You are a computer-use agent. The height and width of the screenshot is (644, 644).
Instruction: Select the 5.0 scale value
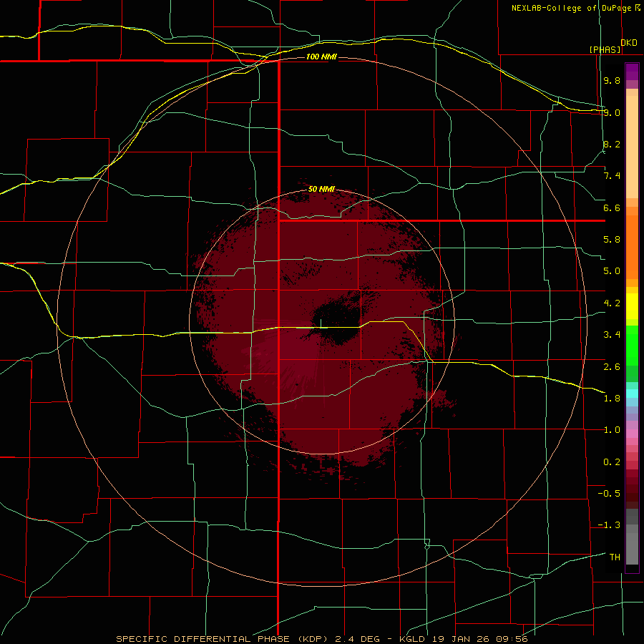[612, 271]
